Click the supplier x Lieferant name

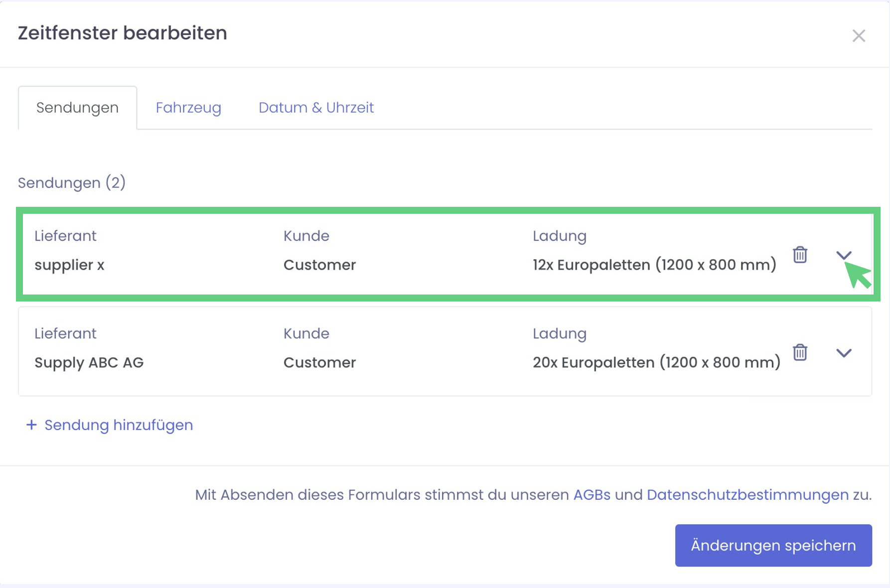click(69, 265)
